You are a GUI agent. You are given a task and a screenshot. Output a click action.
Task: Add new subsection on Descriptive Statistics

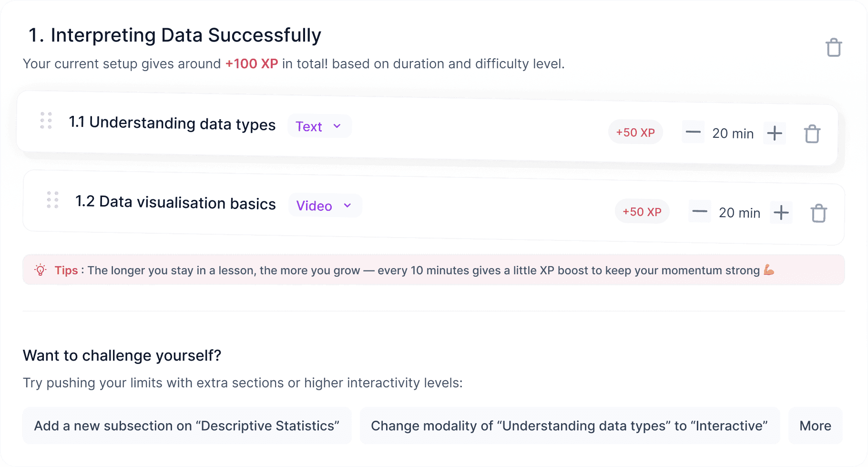pos(187,425)
